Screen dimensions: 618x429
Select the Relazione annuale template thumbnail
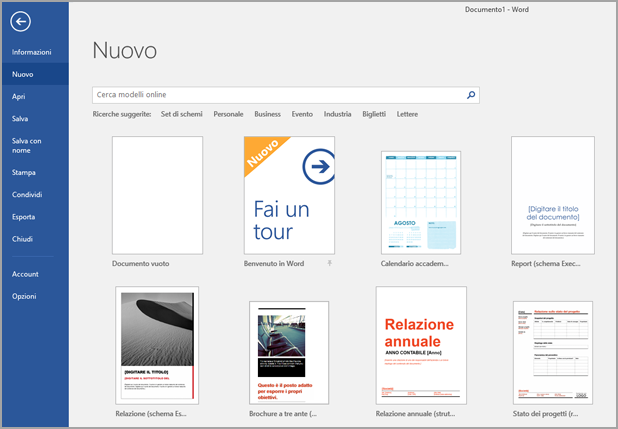[421, 345]
